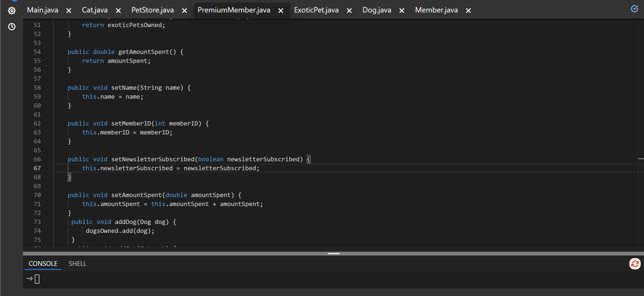Open the settings gear icon in sidebar
The width and height of the screenshot is (644, 296).
[12, 11]
